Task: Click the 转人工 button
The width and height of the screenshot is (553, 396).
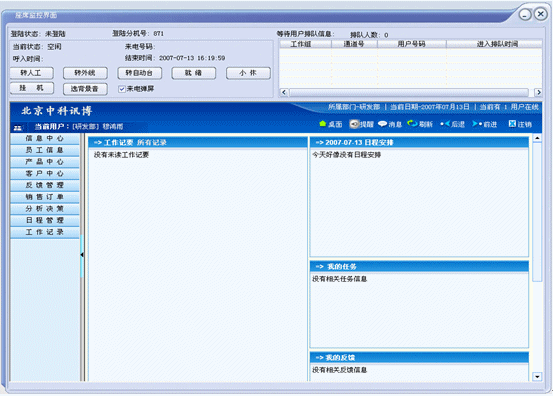Action: tap(32, 73)
